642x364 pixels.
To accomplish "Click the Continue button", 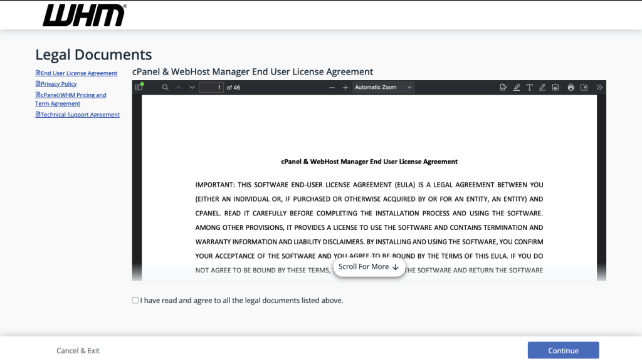I will [563, 350].
